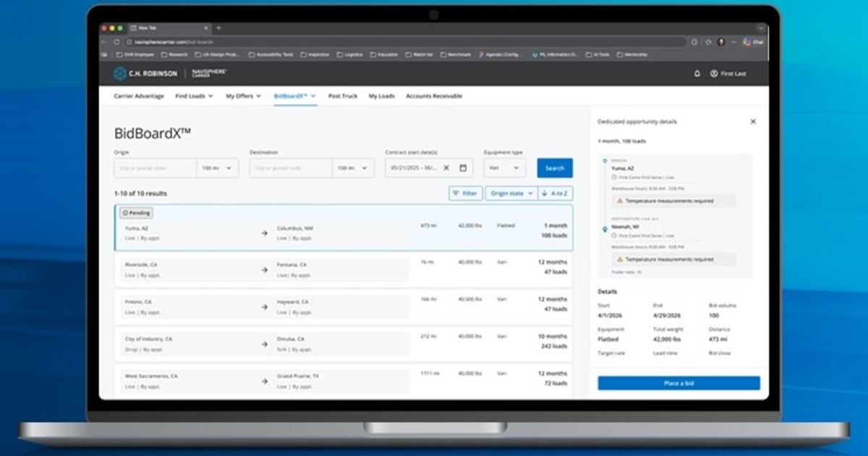Image resolution: width=868 pixels, height=456 pixels.
Task: Click the warning icon under Yuma, AZ
Action: (620, 200)
